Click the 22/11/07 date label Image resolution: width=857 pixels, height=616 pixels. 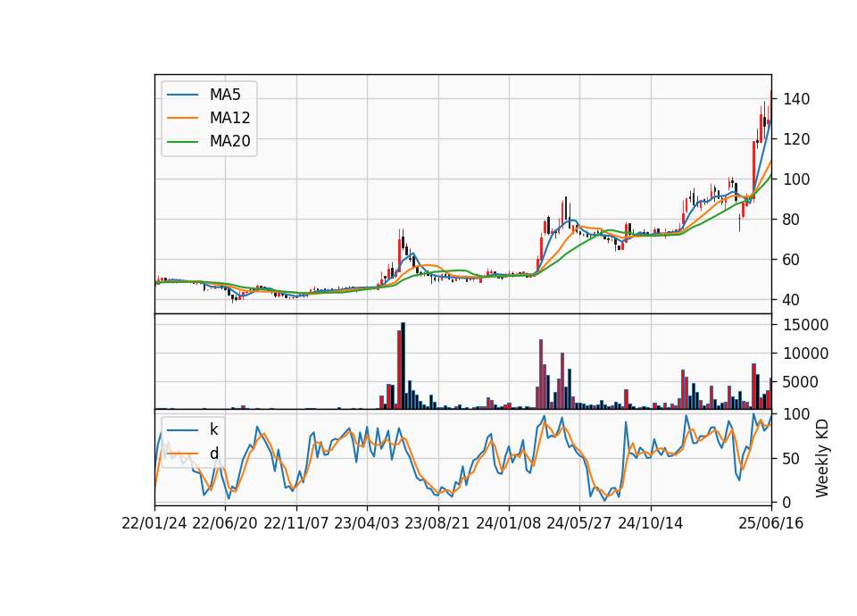coord(296,524)
